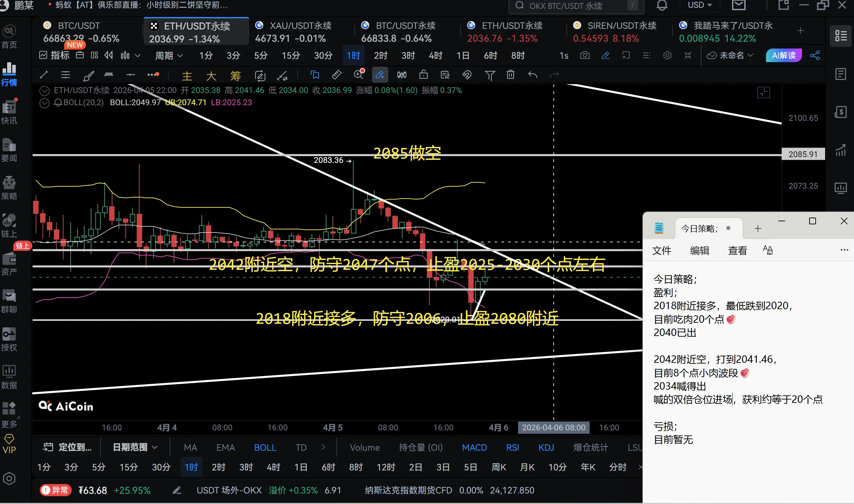854x504 pixels.
Task: Click the lock drawings icon
Action: [423, 75]
